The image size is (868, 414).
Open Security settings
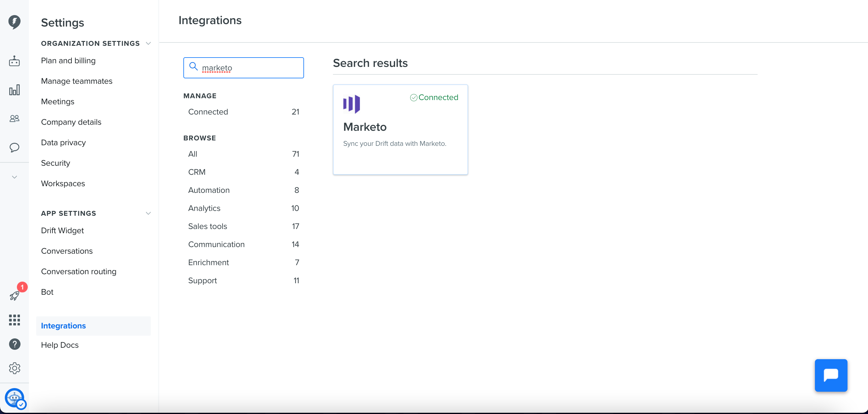click(55, 163)
